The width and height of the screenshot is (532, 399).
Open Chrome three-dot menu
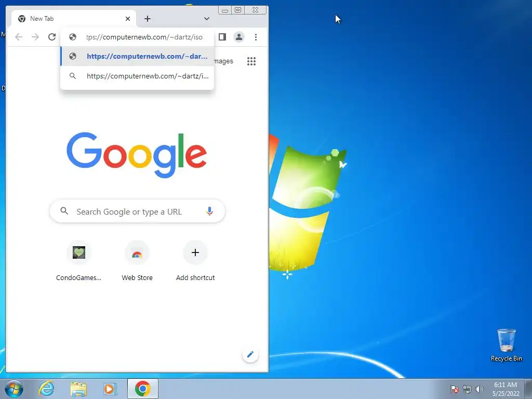(x=256, y=37)
